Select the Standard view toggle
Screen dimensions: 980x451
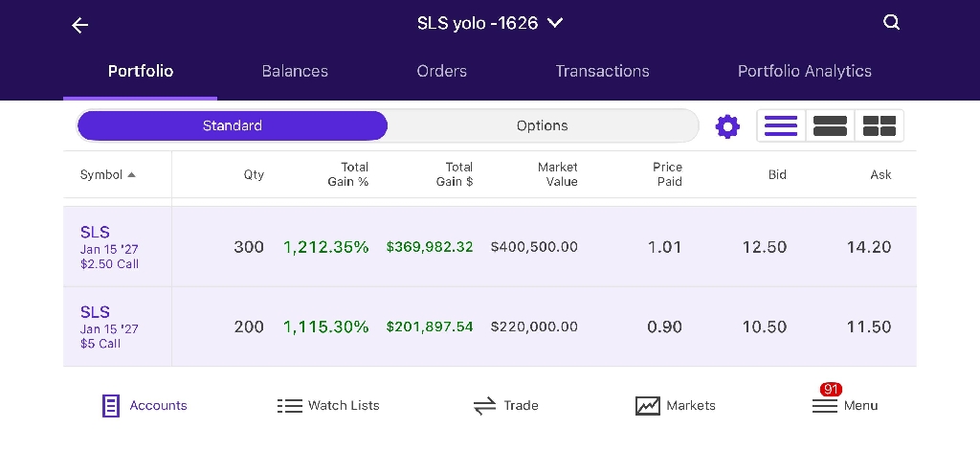[x=232, y=125]
